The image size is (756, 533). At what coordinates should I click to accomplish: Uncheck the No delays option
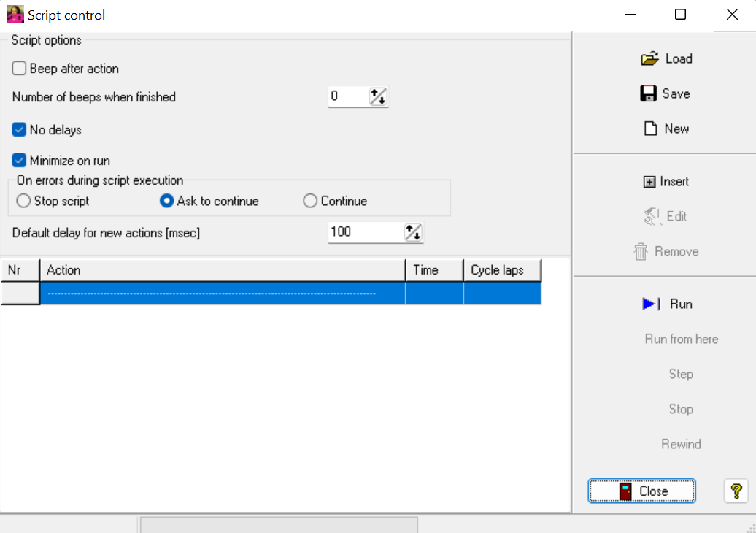(x=20, y=130)
